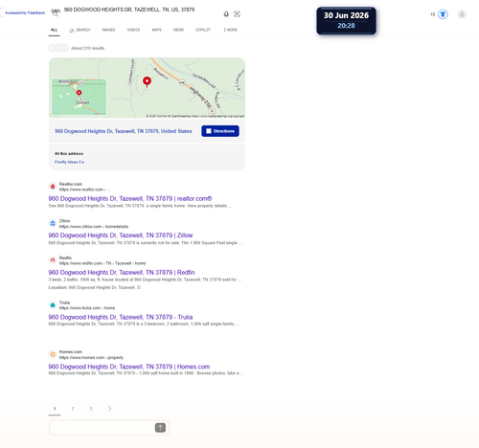Viewport: 479px width, 448px height.
Task: Open visual search camera icon
Action: 237,13
